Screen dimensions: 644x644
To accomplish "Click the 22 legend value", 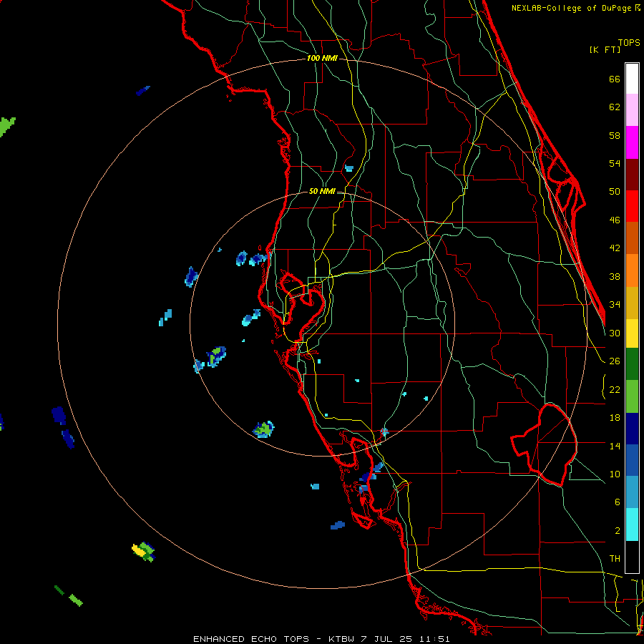I will tap(615, 389).
